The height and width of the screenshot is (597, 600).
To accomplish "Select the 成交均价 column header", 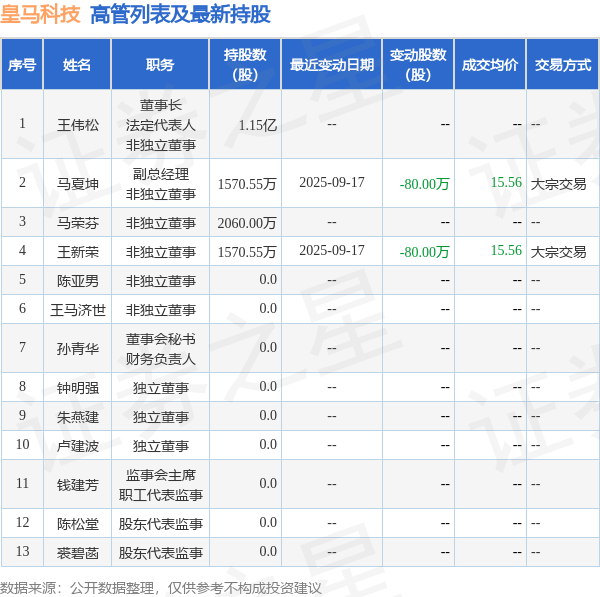I will (490, 65).
